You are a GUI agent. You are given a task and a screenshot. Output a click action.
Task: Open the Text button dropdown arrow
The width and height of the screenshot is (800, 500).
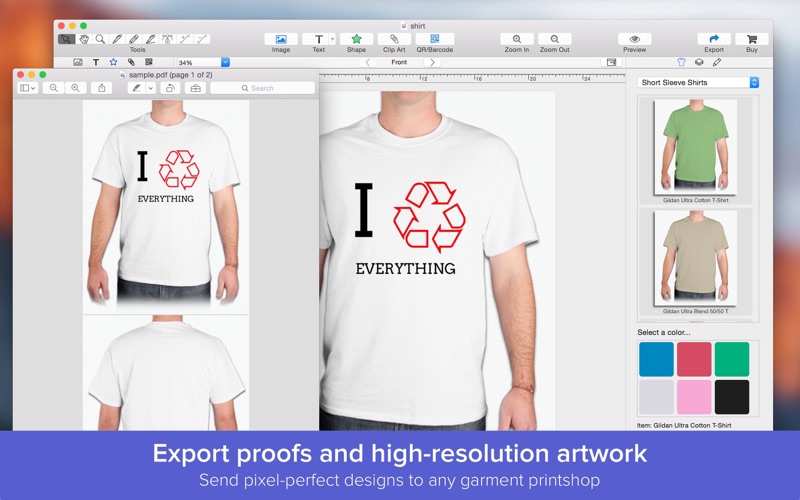click(x=332, y=39)
